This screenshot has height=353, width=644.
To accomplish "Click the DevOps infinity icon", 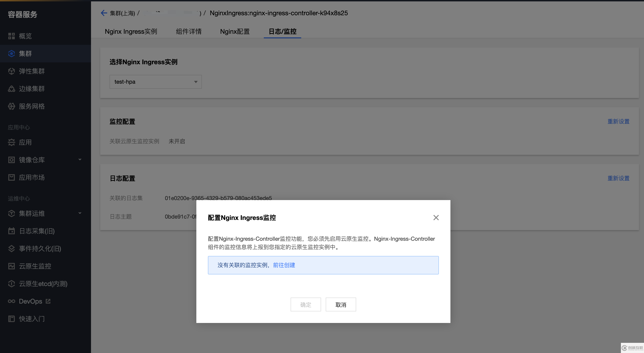I will click(12, 301).
